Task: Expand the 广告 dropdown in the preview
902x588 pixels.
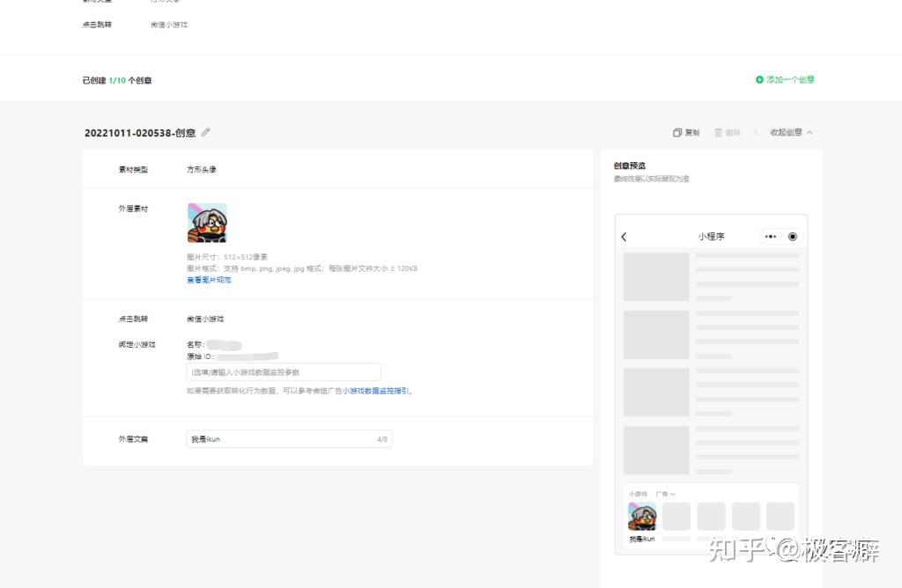Action: point(665,494)
